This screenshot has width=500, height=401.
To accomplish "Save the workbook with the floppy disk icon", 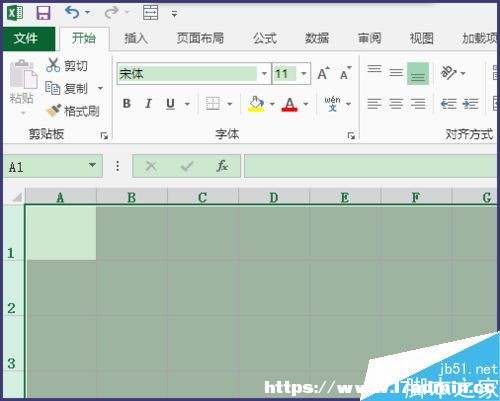I will tap(44, 13).
